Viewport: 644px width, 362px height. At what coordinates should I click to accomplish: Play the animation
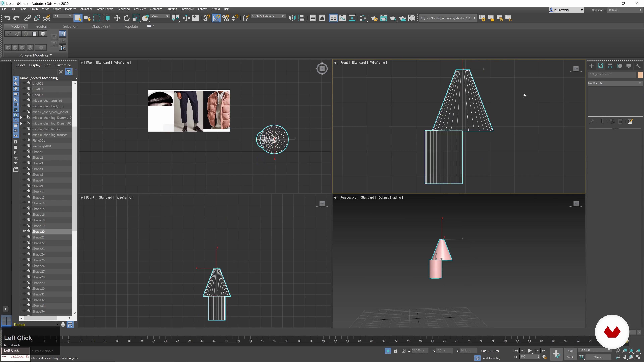(x=530, y=351)
